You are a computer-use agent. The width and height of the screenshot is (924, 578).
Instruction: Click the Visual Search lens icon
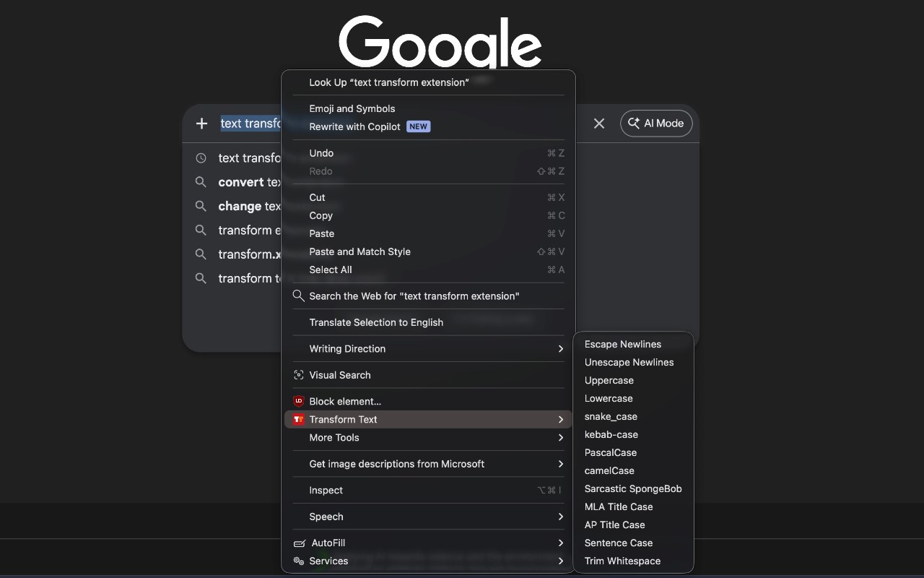coord(299,375)
